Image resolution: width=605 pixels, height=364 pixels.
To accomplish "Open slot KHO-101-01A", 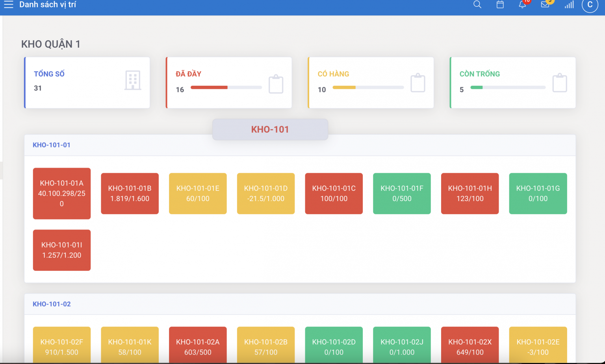I will pyautogui.click(x=61, y=193).
